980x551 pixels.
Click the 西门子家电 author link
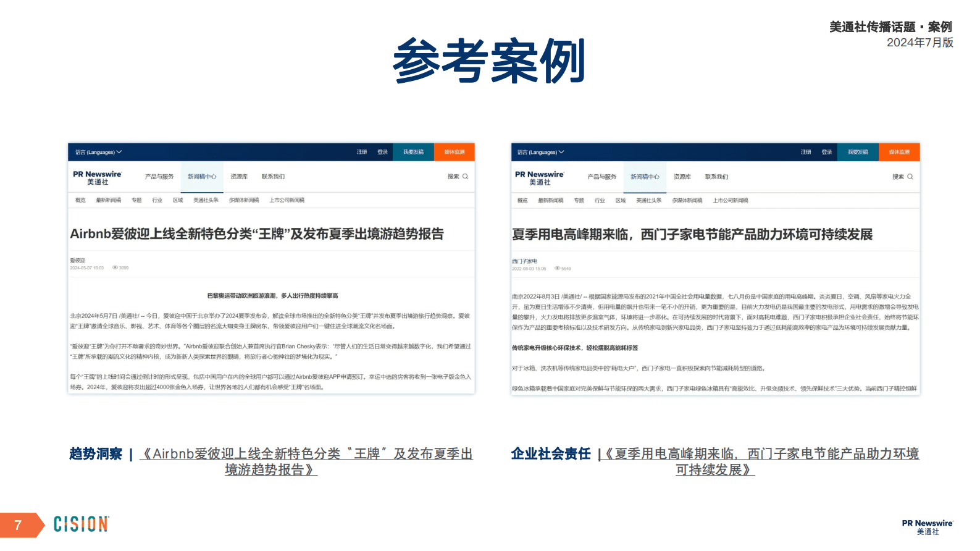coord(524,261)
